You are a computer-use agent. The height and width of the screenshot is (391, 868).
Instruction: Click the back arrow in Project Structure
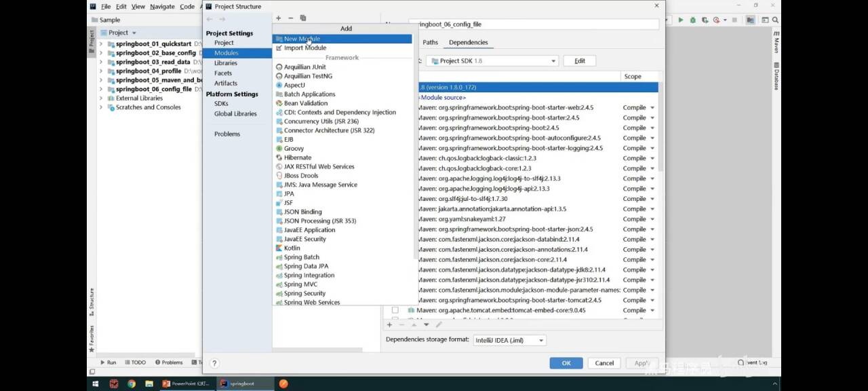[210, 19]
